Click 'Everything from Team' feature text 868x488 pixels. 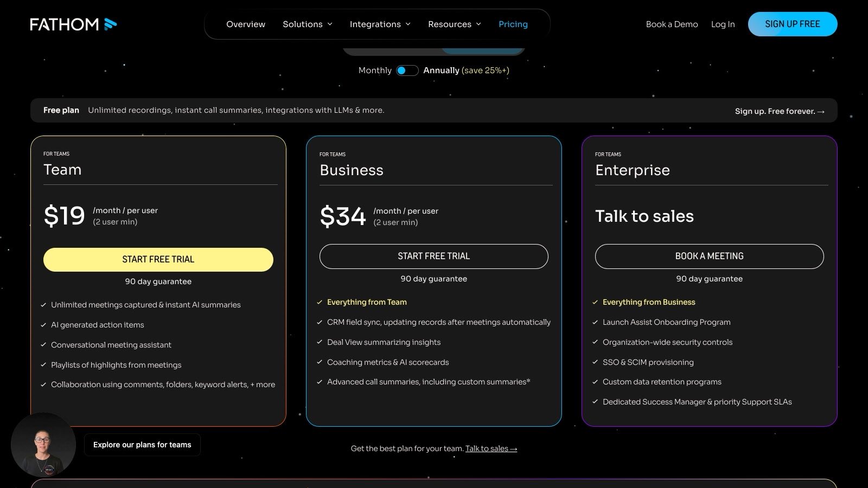(367, 302)
